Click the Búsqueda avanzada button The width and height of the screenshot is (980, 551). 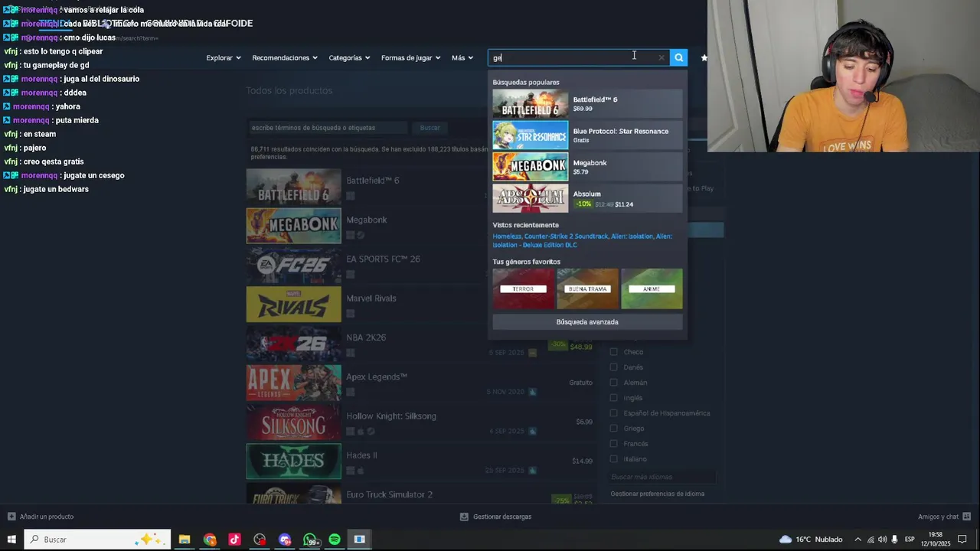click(x=587, y=322)
